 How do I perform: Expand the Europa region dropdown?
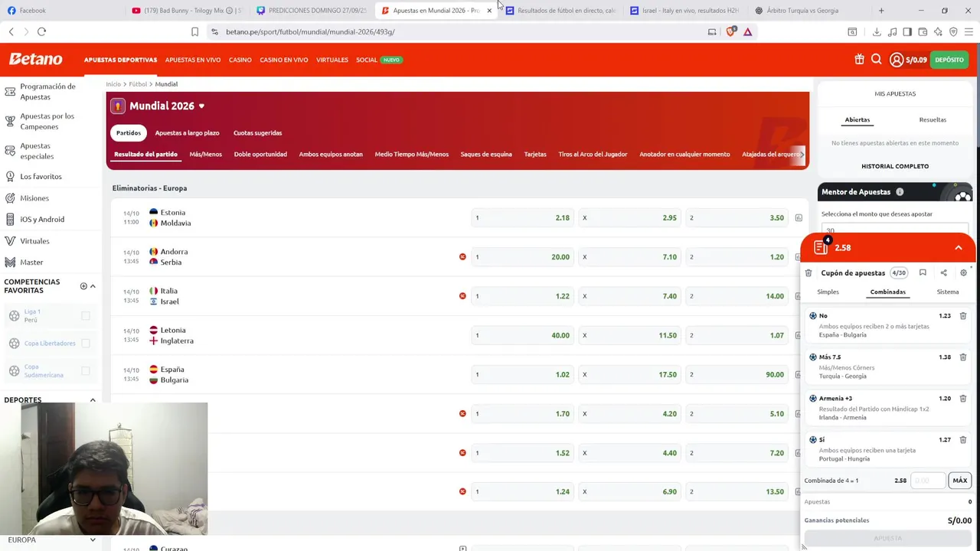click(x=93, y=540)
